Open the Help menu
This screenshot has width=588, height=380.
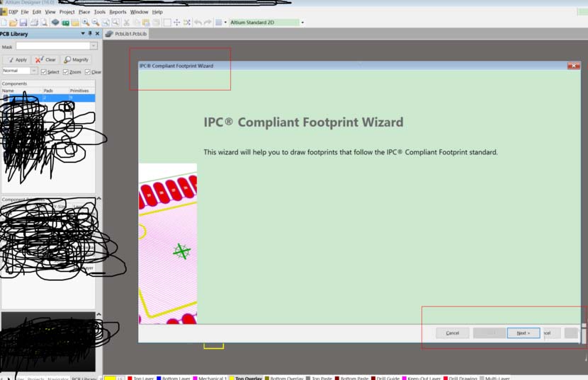click(x=157, y=12)
